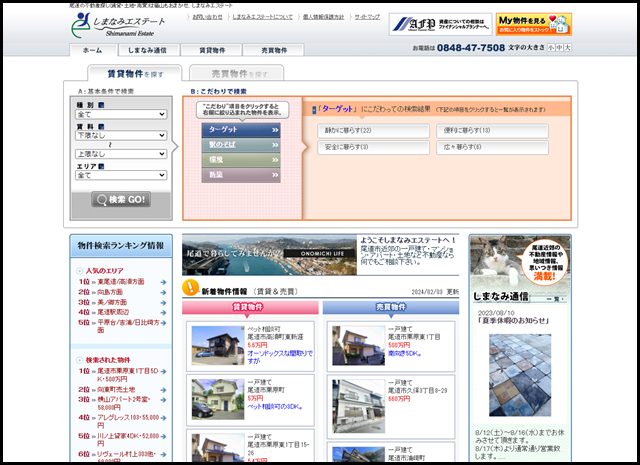Click 広々暮らす(6) filter button

click(492, 147)
